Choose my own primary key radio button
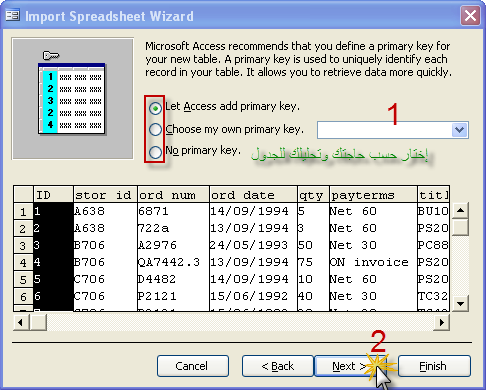The height and width of the screenshot is (390, 486). (x=155, y=130)
